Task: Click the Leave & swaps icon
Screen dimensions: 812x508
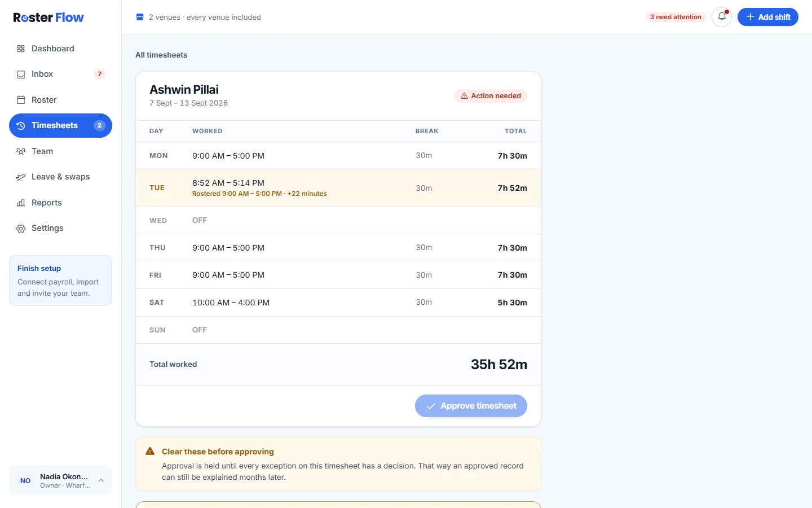Action: pyautogui.click(x=21, y=177)
